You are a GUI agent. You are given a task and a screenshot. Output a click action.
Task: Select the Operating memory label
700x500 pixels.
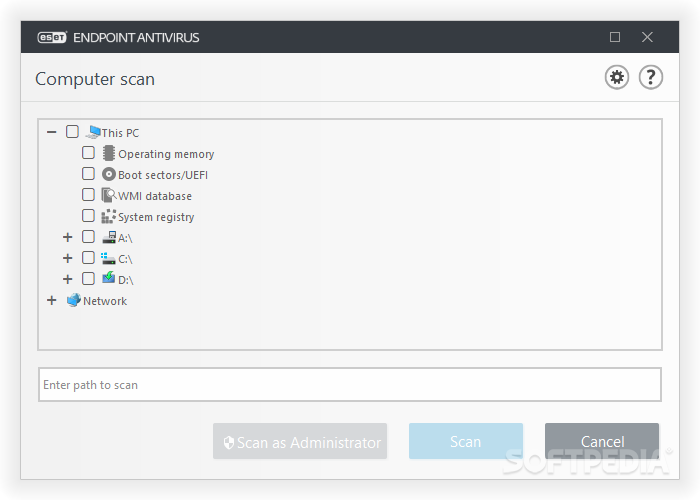[166, 154]
